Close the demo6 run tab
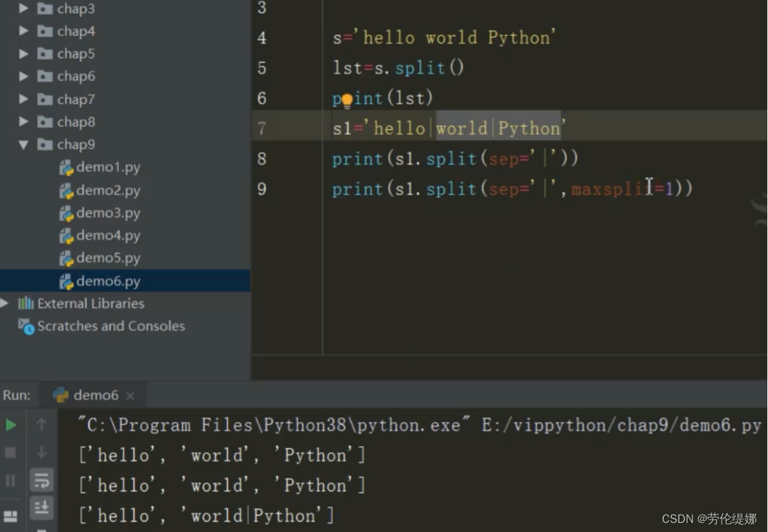The image size is (768, 532). (x=130, y=396)
